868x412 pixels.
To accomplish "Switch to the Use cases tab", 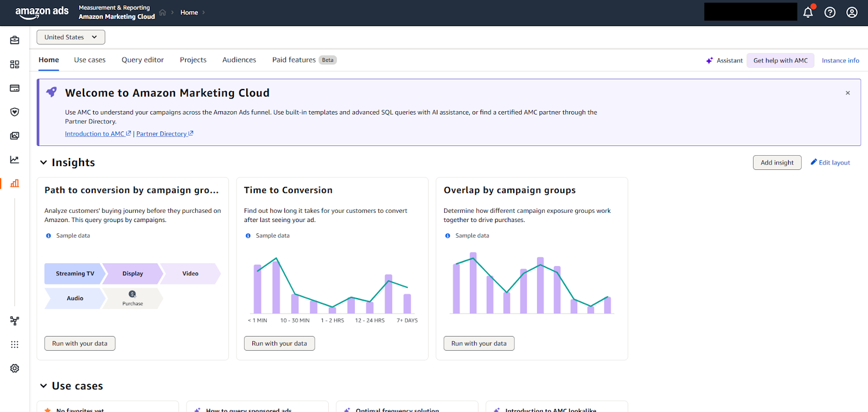I will pyautogui.click(x=90, y=60).
